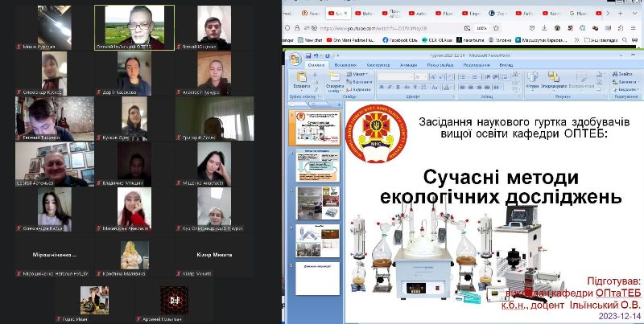Toggle bold formatting in the Font group
644x324 pixels.
[x=381, y=87]
